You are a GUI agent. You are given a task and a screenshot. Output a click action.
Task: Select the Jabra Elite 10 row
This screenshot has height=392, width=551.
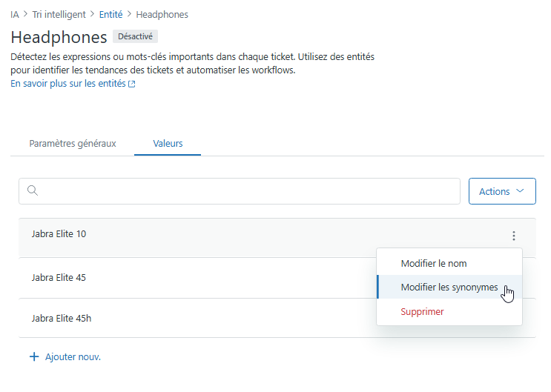click(x=277, y=237)
